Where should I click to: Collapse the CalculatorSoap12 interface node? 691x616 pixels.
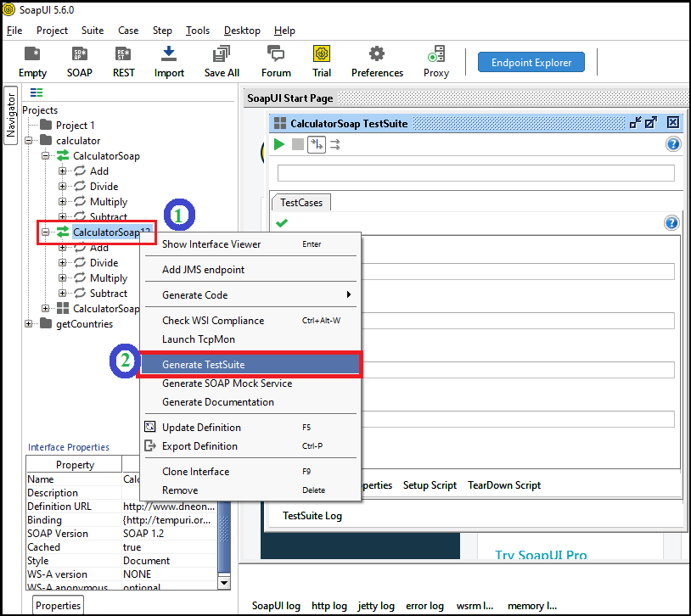click(45, 232)
